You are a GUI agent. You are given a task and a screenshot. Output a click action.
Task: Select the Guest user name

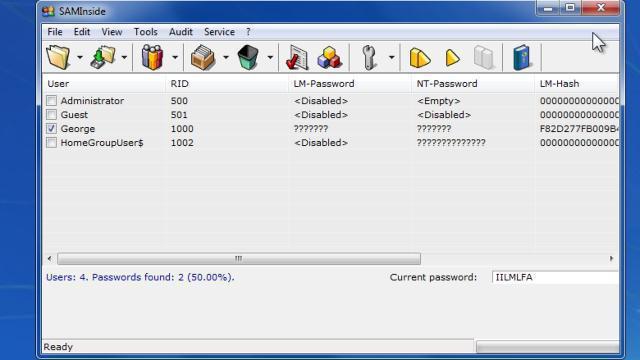(74, 115)
